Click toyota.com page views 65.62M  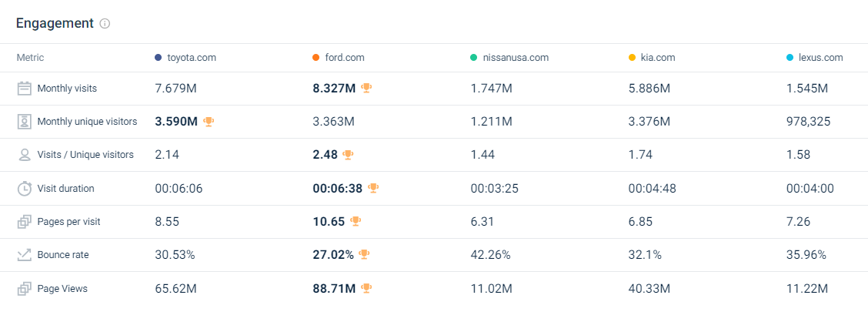click(x=175, y=289)
